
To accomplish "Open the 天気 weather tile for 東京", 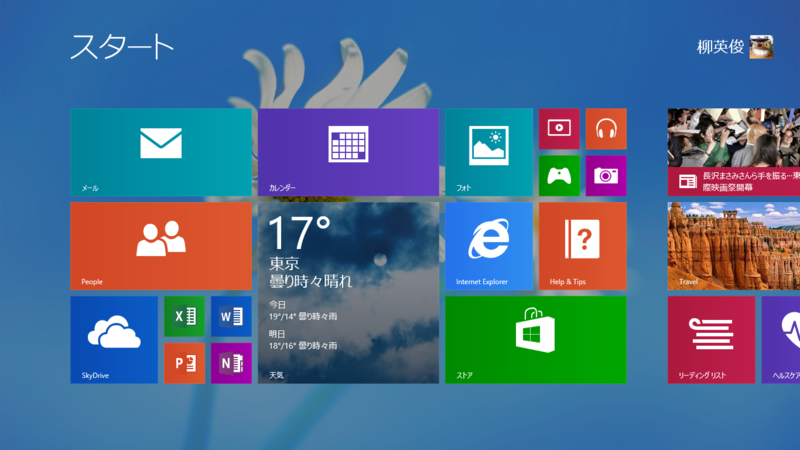I will point(348,293).
